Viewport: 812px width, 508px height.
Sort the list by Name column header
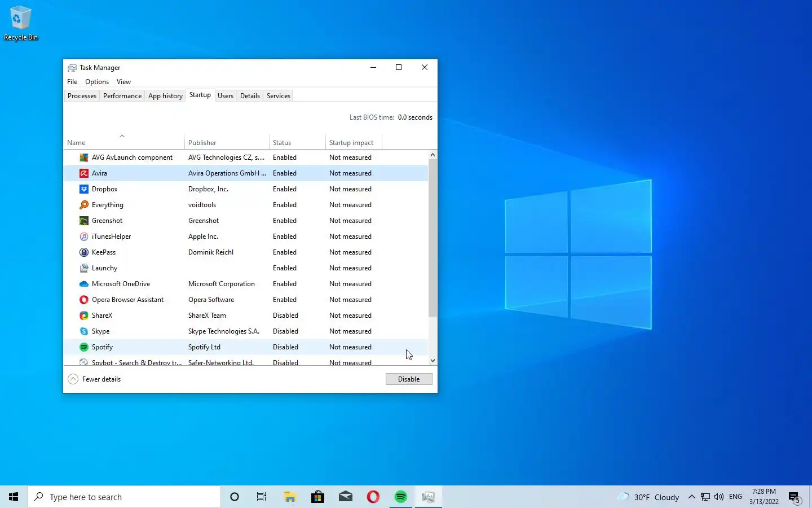pyautogui.click(x=124, y=142)
